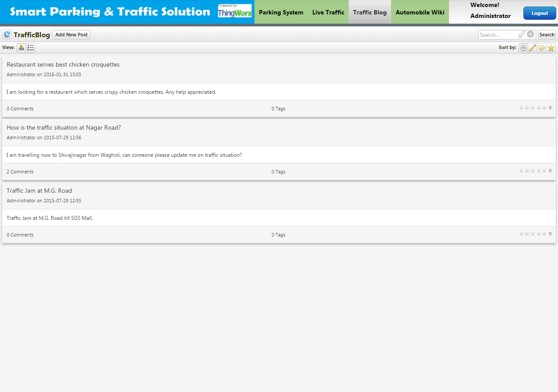Click the text 'Traffic Jam at M.G. Road till SGS Mall.'
The width and height of the screenshot is (558, 392).
point(50,218)
